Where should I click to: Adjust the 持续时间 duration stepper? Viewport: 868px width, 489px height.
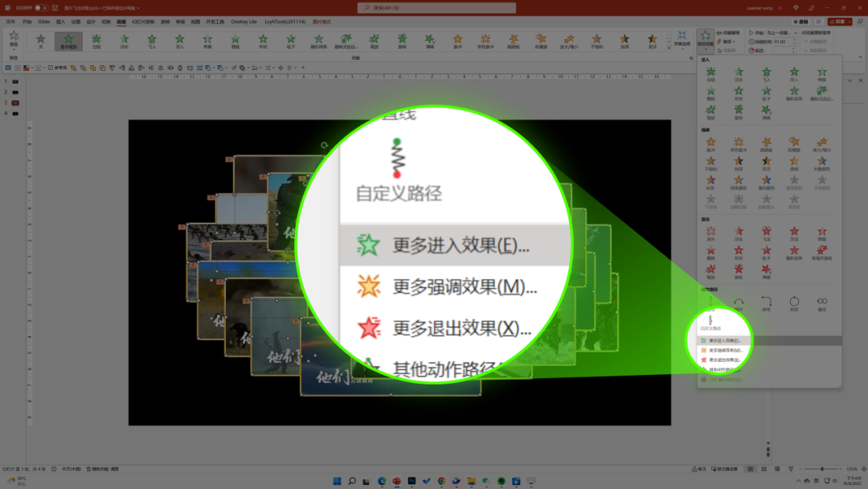pos(794,42)
